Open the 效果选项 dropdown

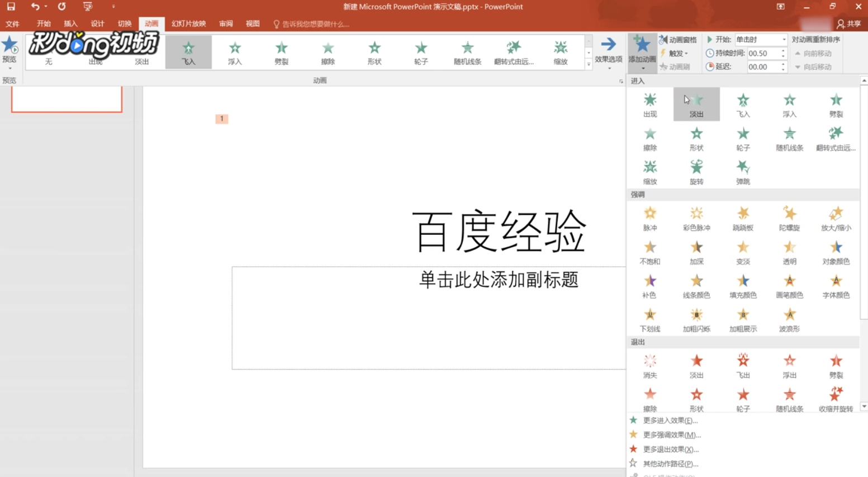click(x=608, y=53)
